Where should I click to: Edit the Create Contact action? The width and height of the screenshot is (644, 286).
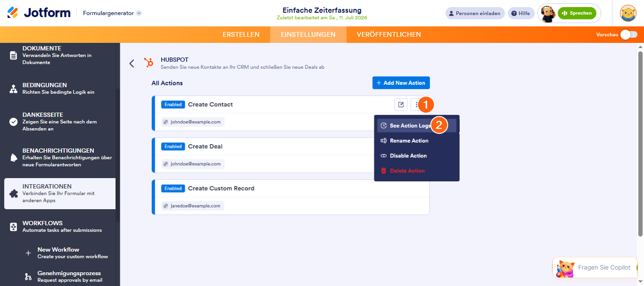pyautogui.click(x=401, y=105)
